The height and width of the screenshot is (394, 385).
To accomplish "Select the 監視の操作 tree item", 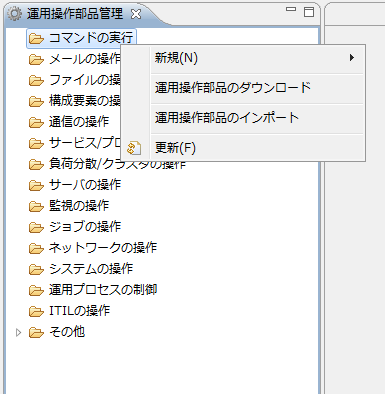I will 79,206.
